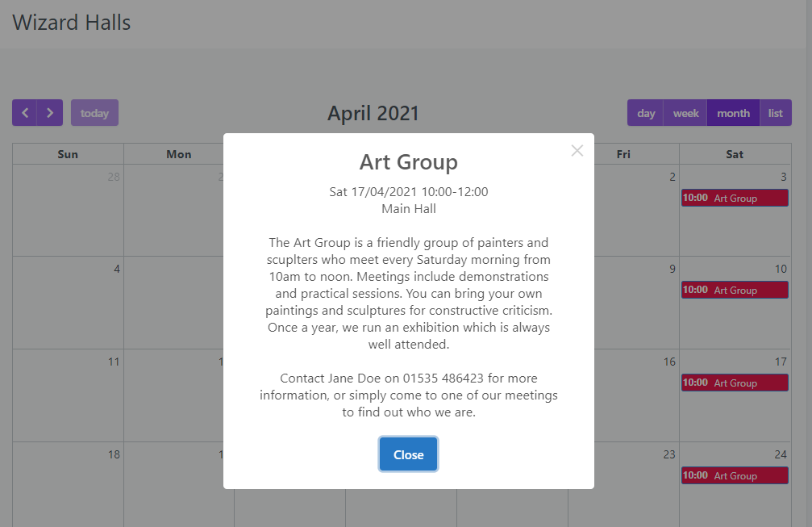Open Art Group event on April 24
Screen dimensions: 812x527
click(x=735, y=476)
